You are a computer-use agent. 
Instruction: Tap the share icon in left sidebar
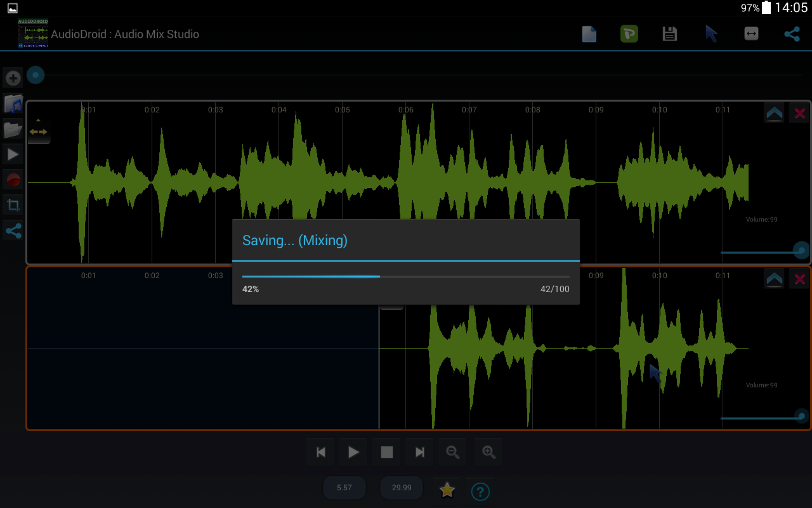pyautogui.click(x=13, y=231)
